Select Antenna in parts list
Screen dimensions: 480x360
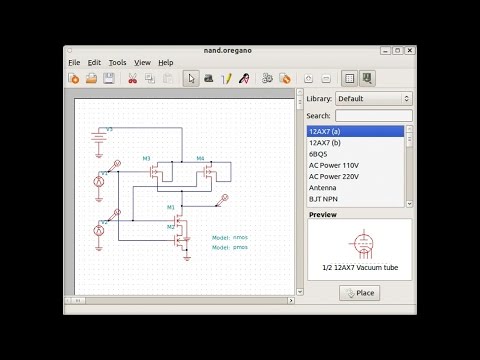click(355, 188)
